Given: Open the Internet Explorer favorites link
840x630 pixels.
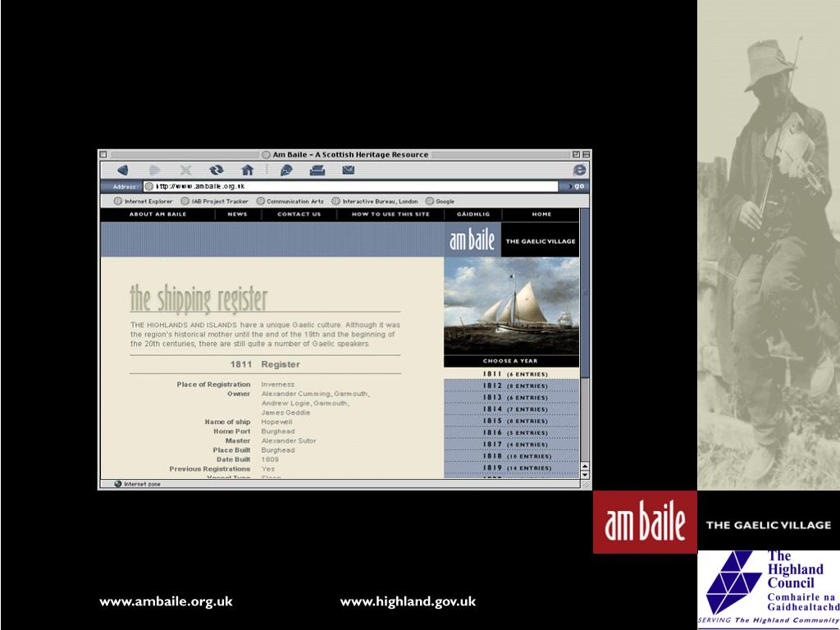Looking at the screenshot, I should pos(143,202).
